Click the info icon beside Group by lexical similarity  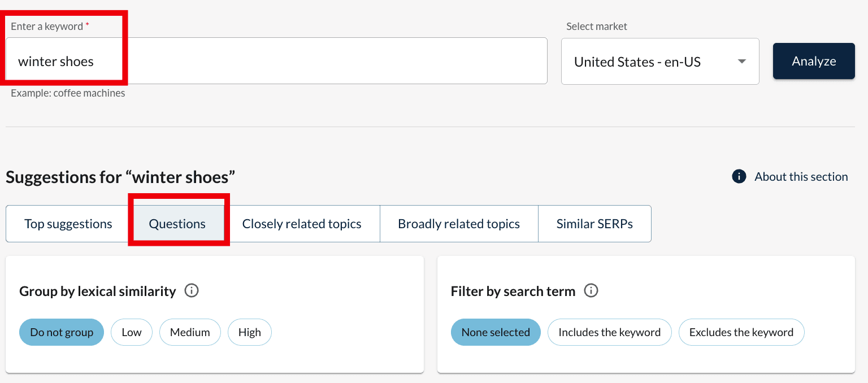pyautogui.click(x=192, y=290)
